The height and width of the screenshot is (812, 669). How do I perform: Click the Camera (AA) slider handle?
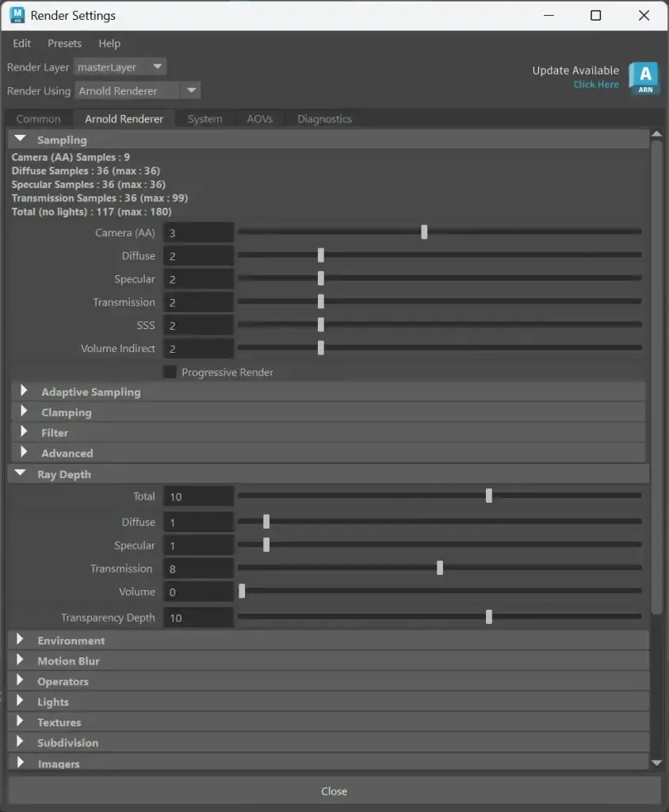(424, 232)
